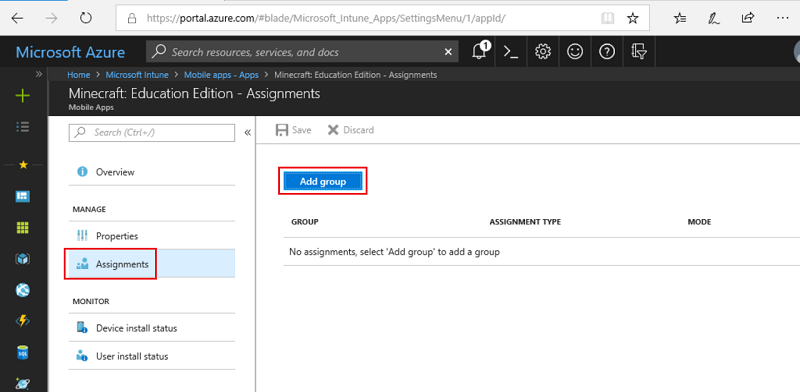Click GROUP column header
800x392 pixels.
305,222
